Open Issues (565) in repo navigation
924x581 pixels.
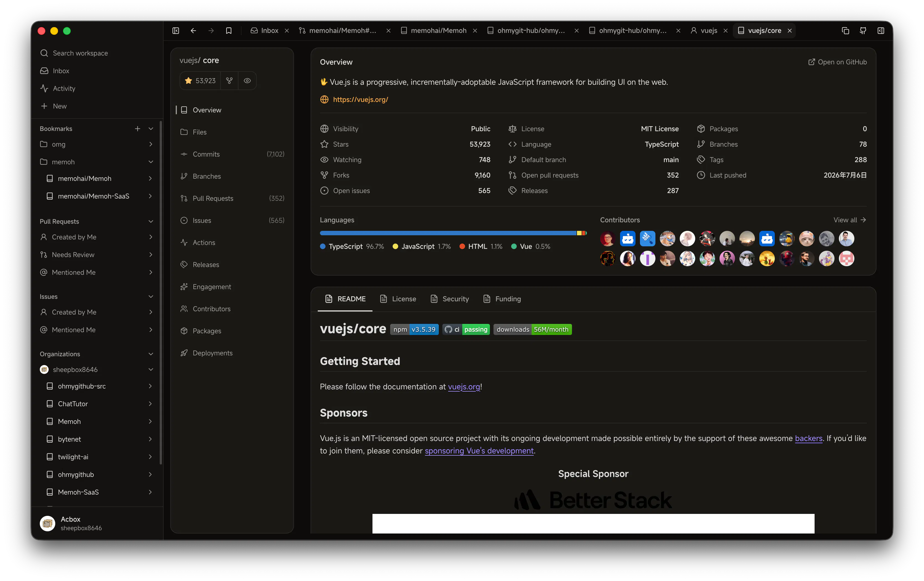[x=232, y=220]
